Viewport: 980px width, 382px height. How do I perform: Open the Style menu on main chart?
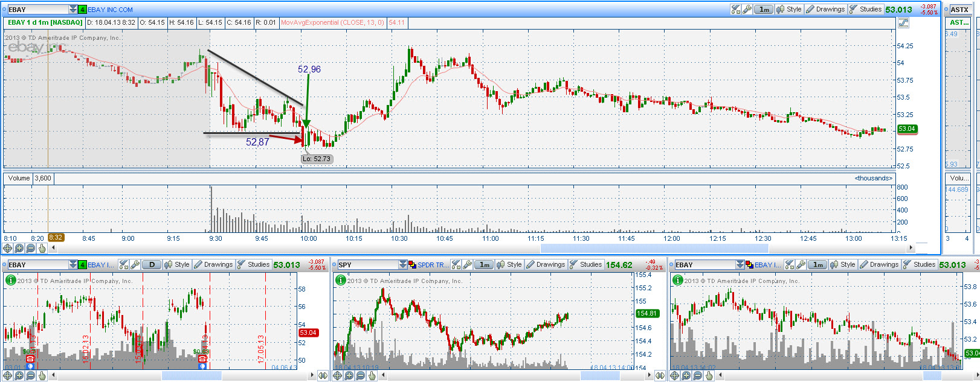click(789, 9)
